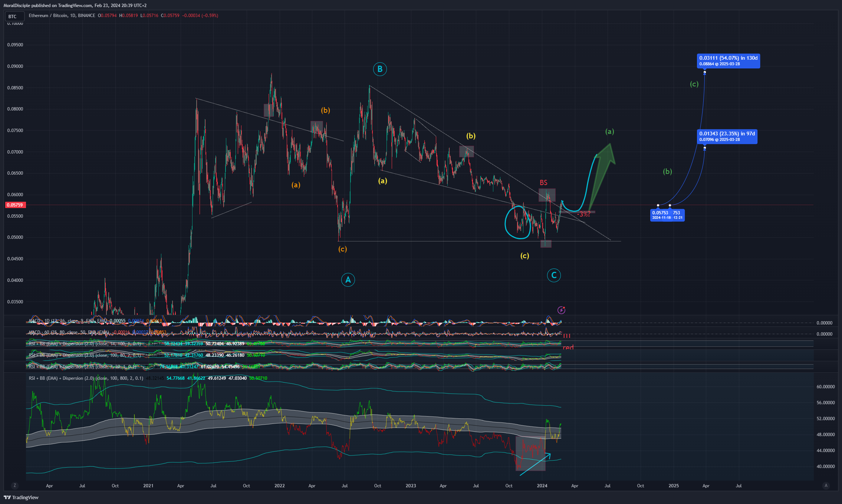
Task: Select the yellow (a) wave label
Action: (382, 181)
